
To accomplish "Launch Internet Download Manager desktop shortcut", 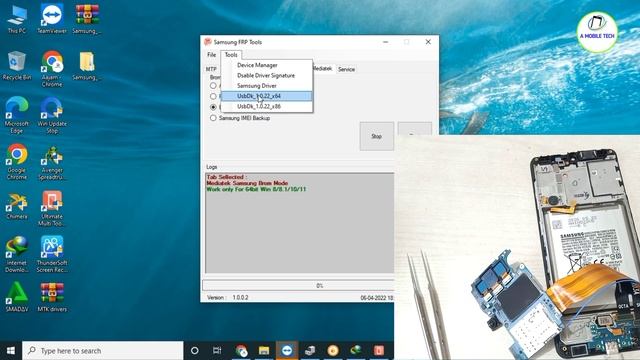I will pyautogui.click(x=17, y=254).
